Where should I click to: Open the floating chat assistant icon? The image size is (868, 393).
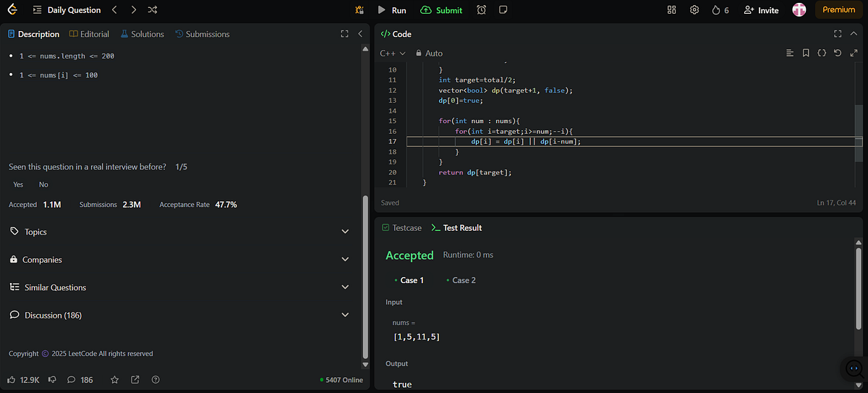point(854,368)
